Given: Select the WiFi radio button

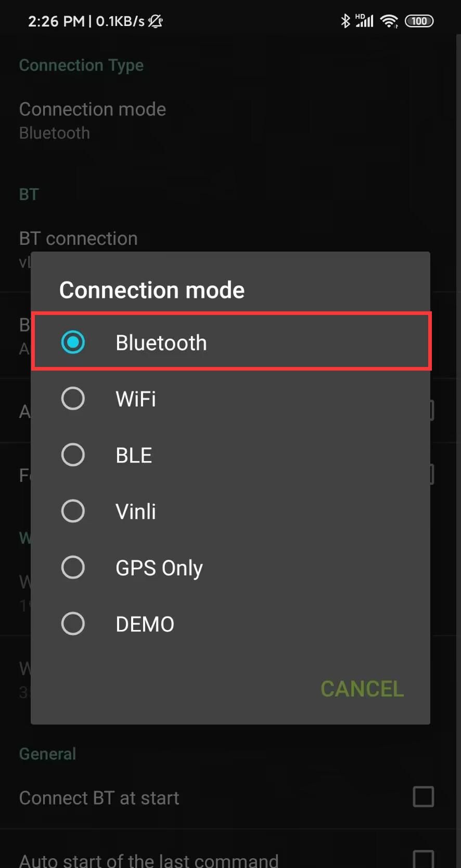Looking at the screenshot, I should click(73, 399).
